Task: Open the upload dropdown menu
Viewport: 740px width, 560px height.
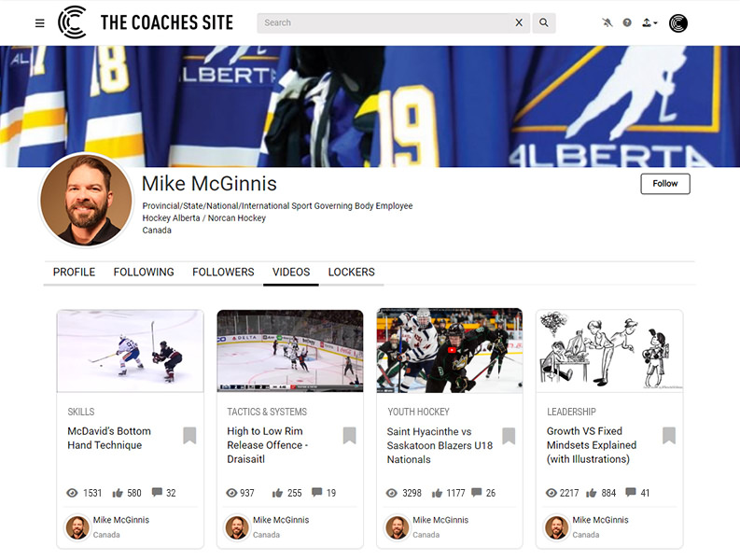Action: [x=649, y=22]
